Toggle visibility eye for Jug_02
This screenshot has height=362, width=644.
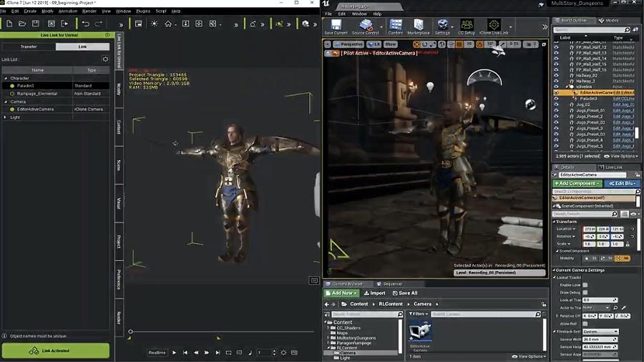556,104
